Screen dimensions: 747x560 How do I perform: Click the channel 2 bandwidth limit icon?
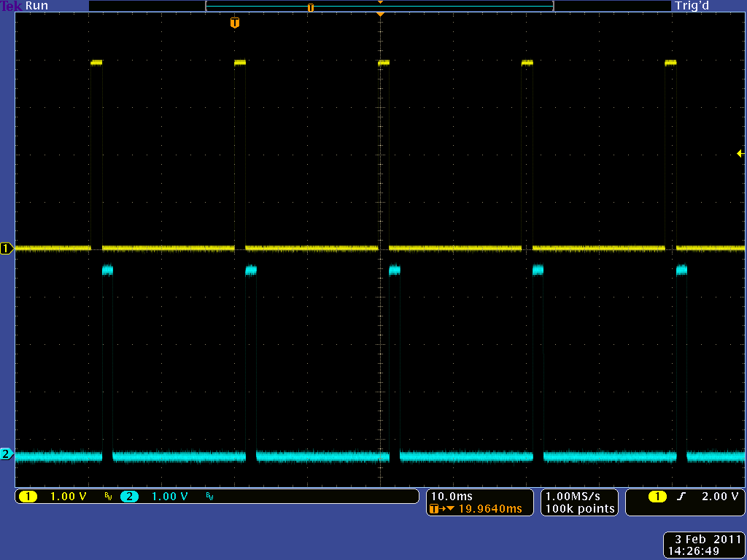coord(210,497)
